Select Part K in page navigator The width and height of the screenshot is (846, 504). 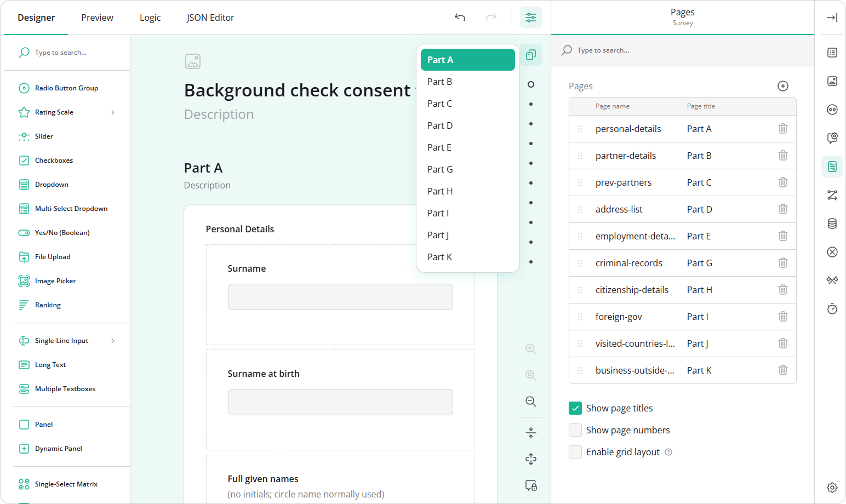[x=468, y=257]
